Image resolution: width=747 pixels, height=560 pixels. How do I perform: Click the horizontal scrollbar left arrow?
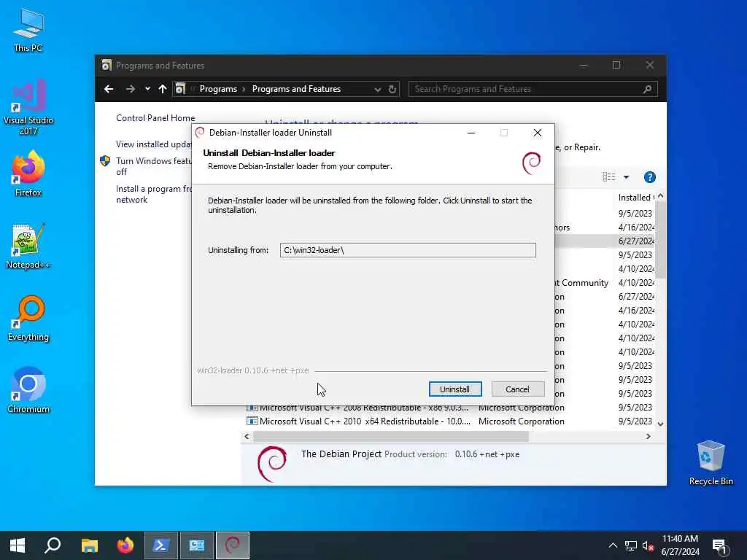coord(247,436)
